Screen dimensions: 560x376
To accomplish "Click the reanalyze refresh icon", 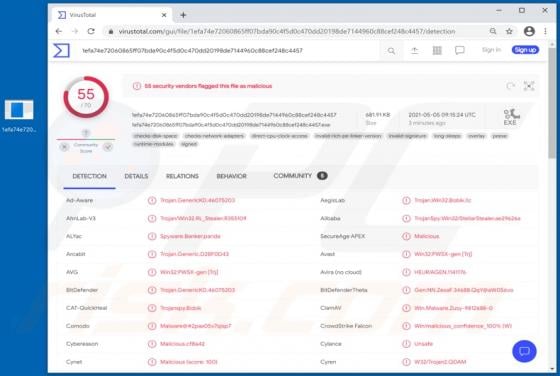I will pyautogui.click(x=511, y=86).
